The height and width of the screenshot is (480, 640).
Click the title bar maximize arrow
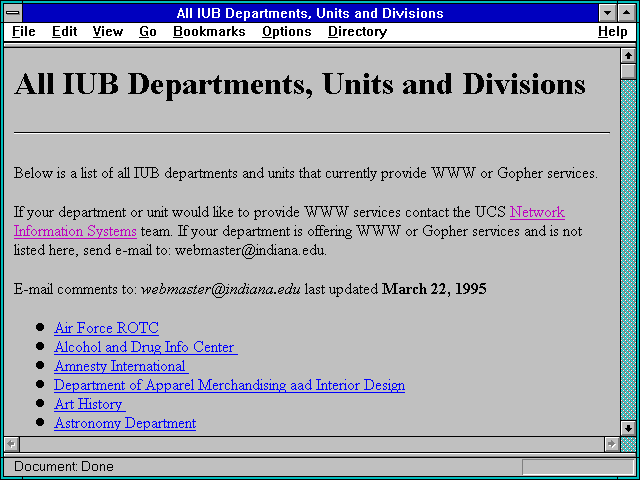click(x=627, y=13)
